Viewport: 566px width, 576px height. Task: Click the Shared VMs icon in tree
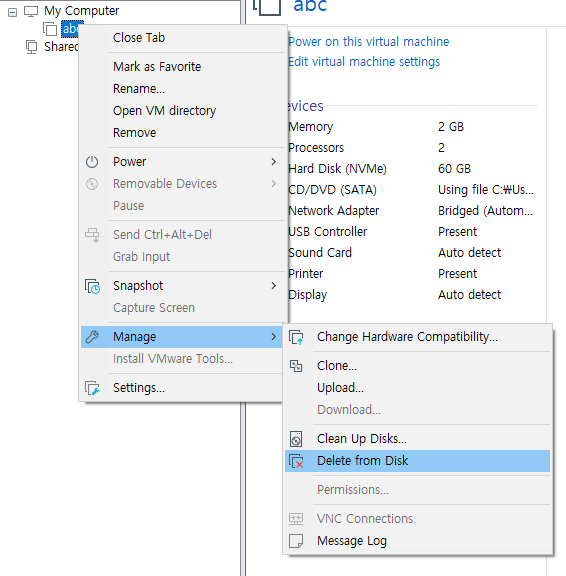[x=32, y=47]
